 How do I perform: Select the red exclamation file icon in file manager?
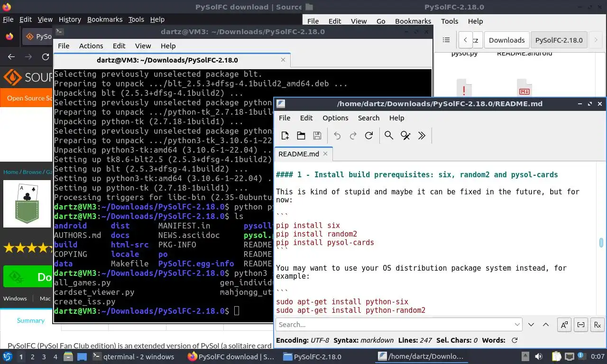(x=464, y=88)
